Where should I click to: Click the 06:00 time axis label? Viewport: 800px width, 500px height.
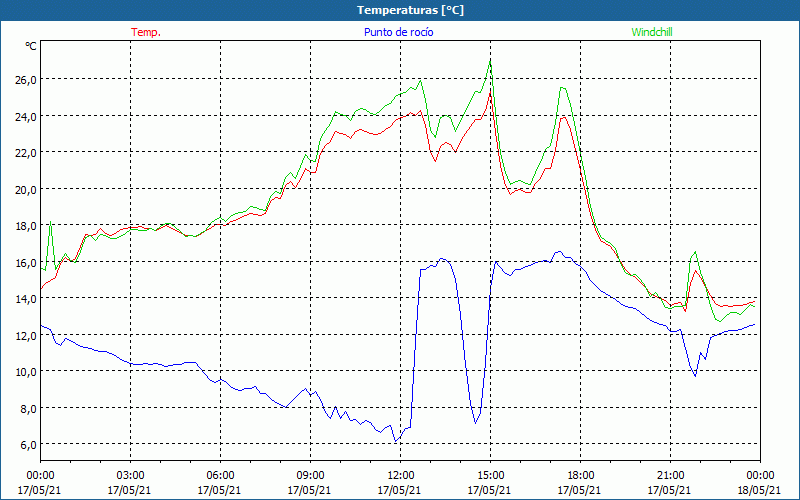tap(220, 476)
